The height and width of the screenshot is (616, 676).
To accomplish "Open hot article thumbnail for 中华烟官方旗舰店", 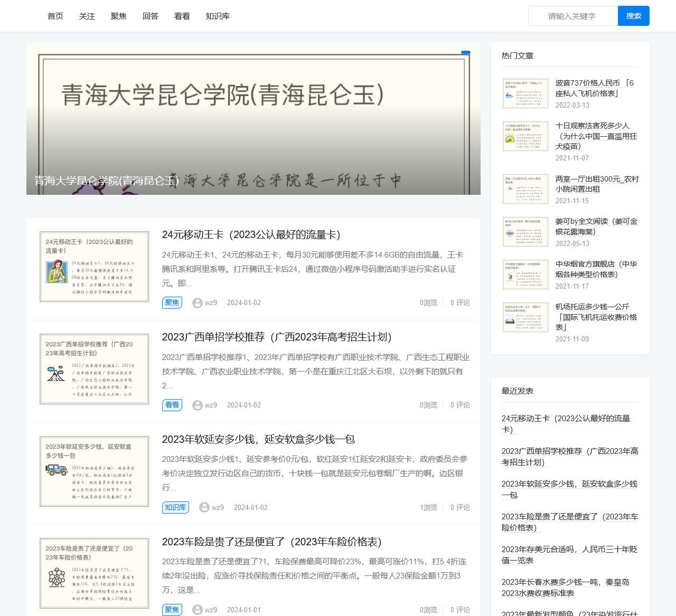I will pos(525,274).
